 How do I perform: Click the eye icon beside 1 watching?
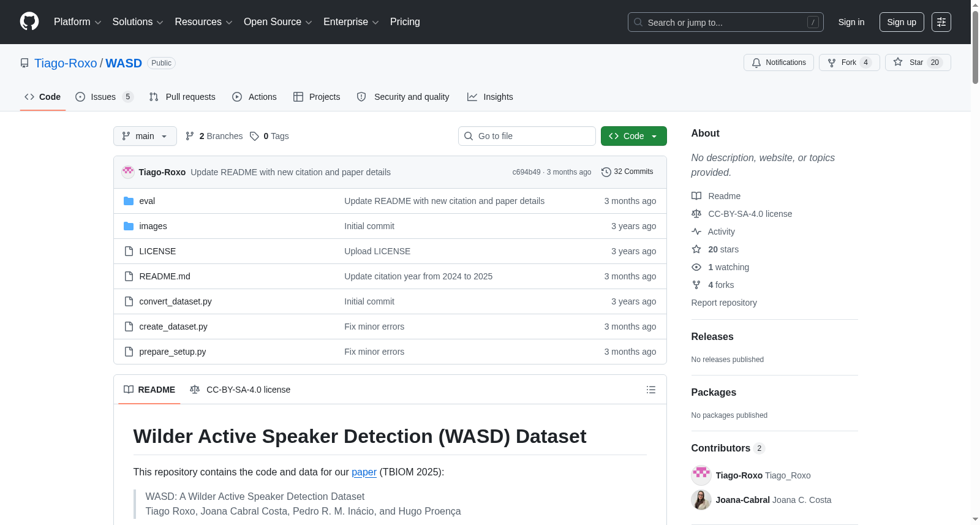coord(696,267)
